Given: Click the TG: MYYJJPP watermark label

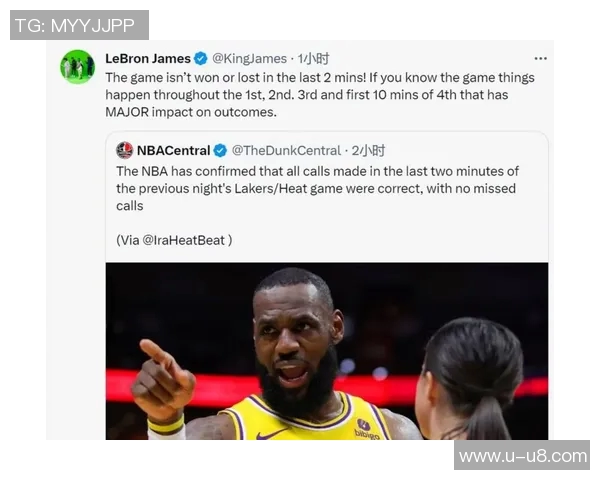Looking at the screenshot, I should [x=79, y=25].
